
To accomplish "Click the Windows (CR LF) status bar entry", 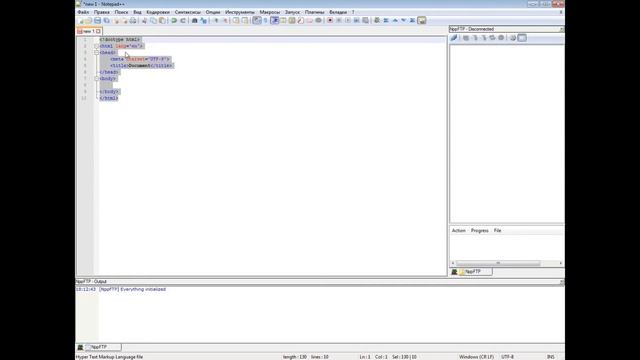I will (476, 357).
